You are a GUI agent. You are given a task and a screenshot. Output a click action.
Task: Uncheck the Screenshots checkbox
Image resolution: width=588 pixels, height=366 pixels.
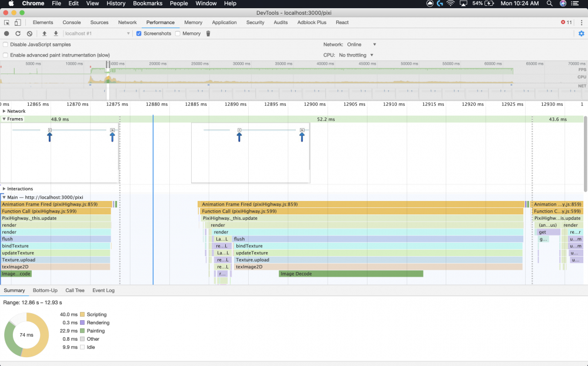pyautogui.click(x=139, y=33)
